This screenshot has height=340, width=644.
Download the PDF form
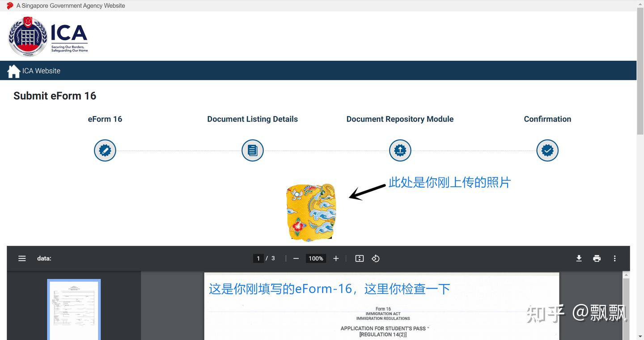pos(579,258)
